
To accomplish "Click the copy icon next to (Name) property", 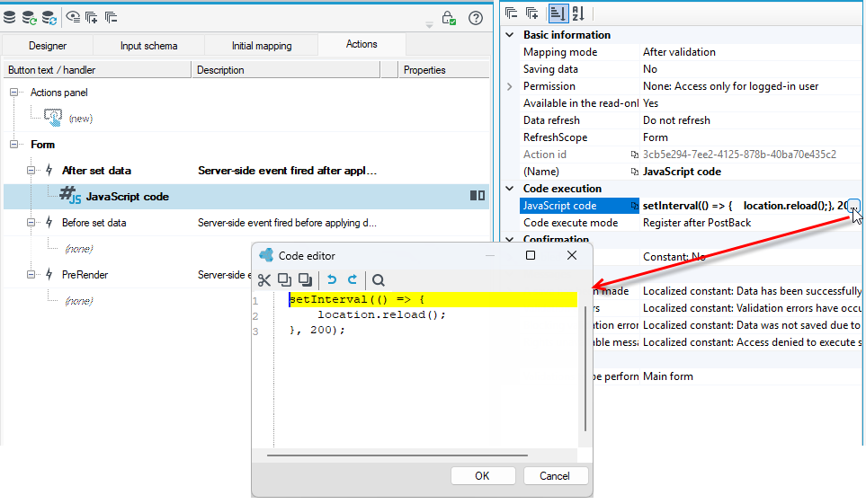I will coord(635,172).
